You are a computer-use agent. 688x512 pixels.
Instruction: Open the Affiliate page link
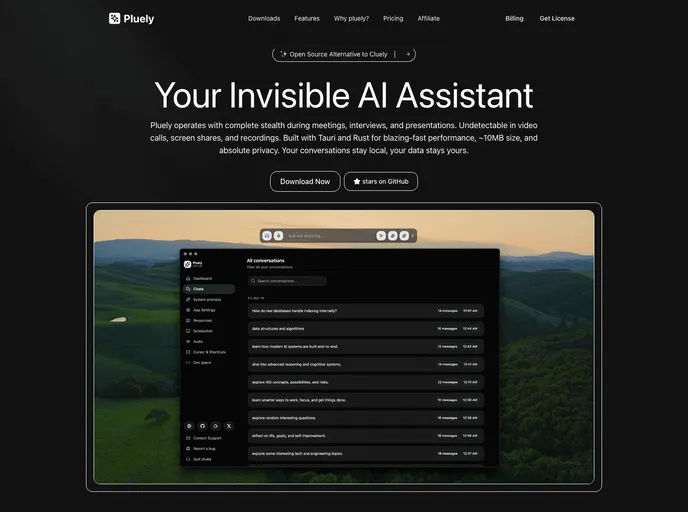click(x=428, y=18)
